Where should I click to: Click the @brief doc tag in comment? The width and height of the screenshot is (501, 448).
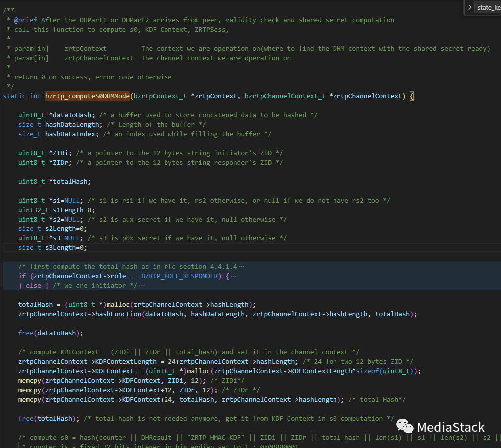click(26, 20)
